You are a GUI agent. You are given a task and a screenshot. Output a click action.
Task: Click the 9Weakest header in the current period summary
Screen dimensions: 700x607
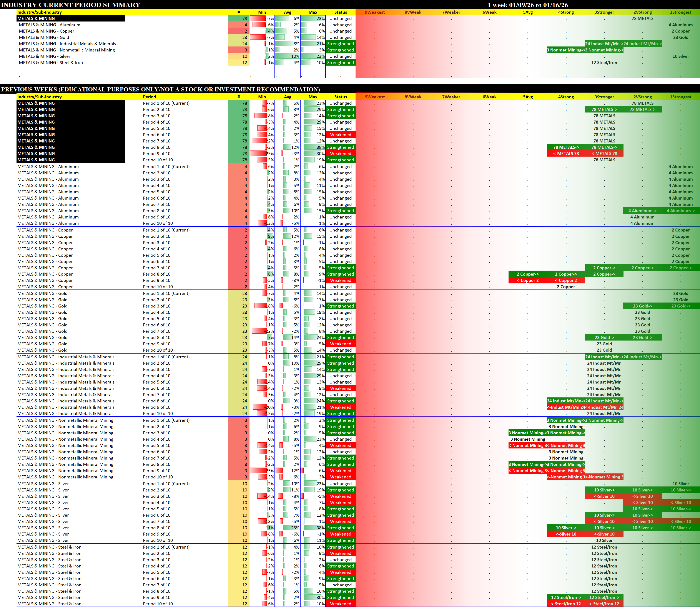click(x=375, y=12)
